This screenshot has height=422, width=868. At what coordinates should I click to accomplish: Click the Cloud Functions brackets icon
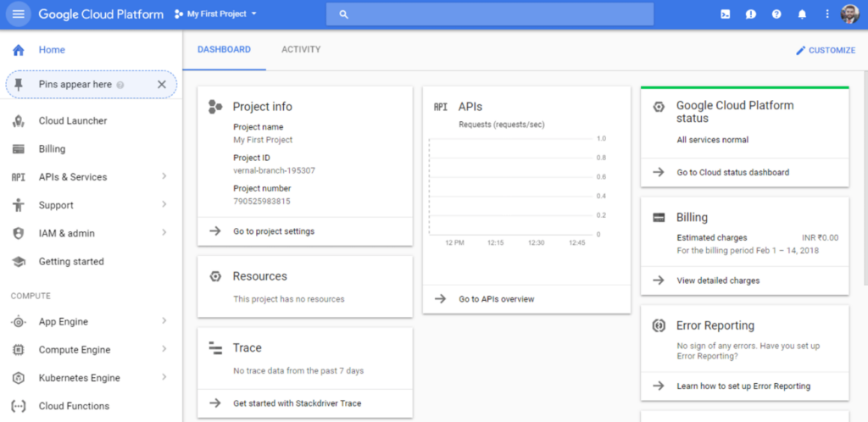click(x=19, y=406)
